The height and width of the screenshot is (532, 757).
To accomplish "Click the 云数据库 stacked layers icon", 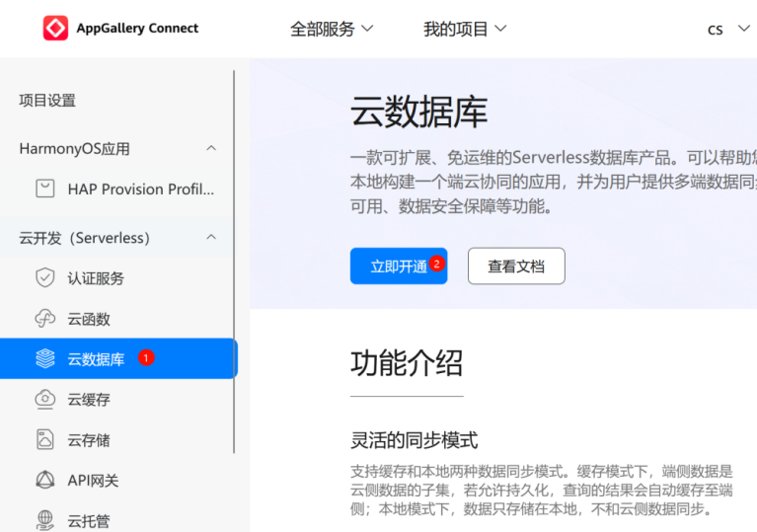I will (x=45, y=358).
